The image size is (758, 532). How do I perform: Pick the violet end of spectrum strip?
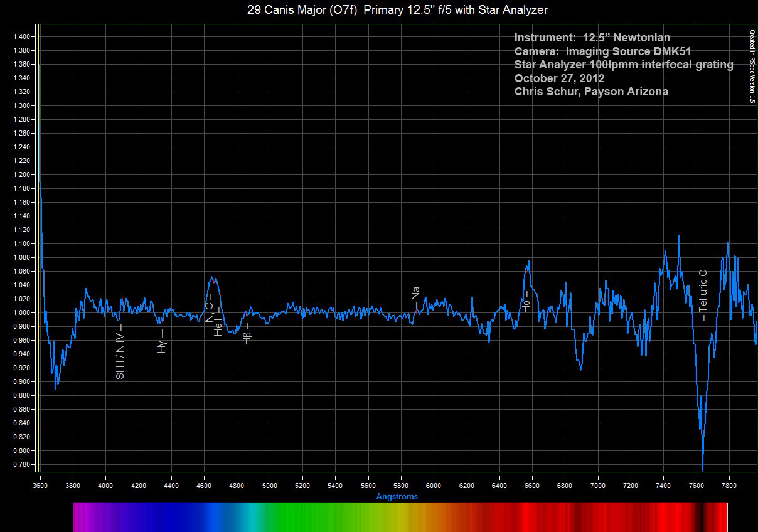coord(85,517)
